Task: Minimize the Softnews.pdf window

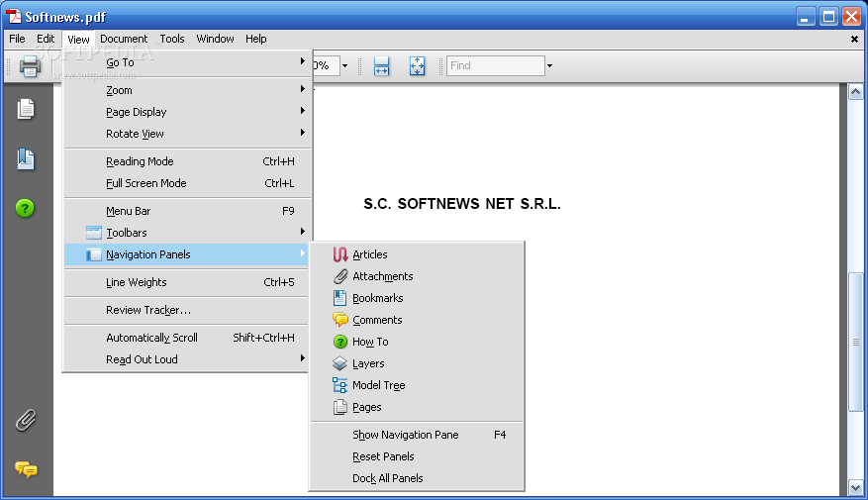Action: point(806,17)
